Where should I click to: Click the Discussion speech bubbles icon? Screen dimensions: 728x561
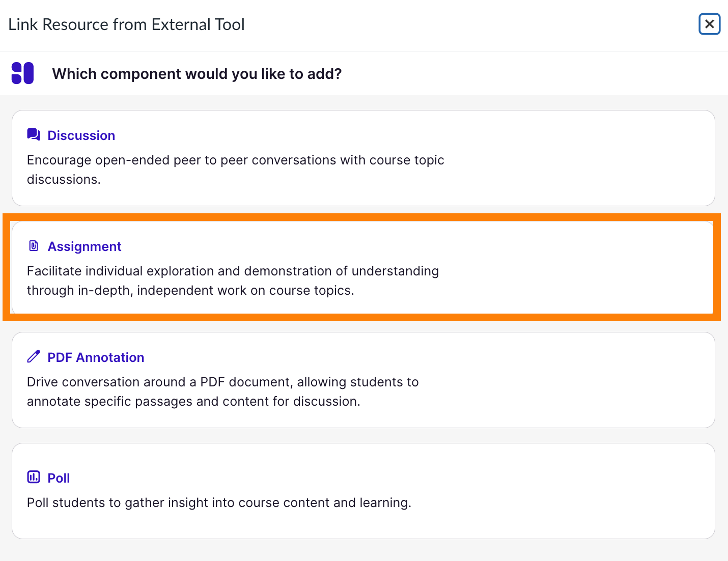[x=34, y=135]
